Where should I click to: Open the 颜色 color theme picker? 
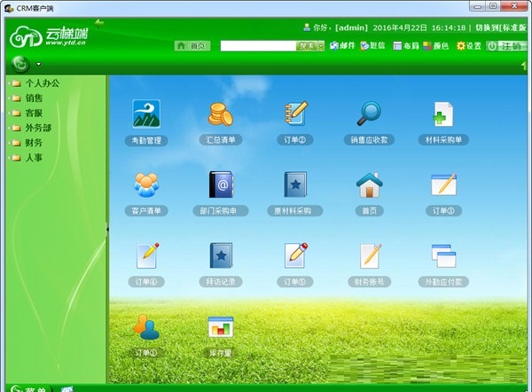click(435, 45)
